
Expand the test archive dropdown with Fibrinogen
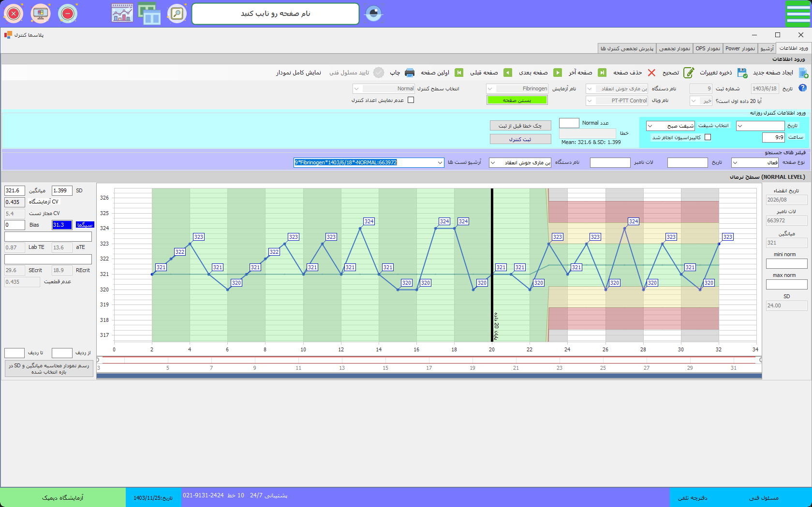[440, 163]
